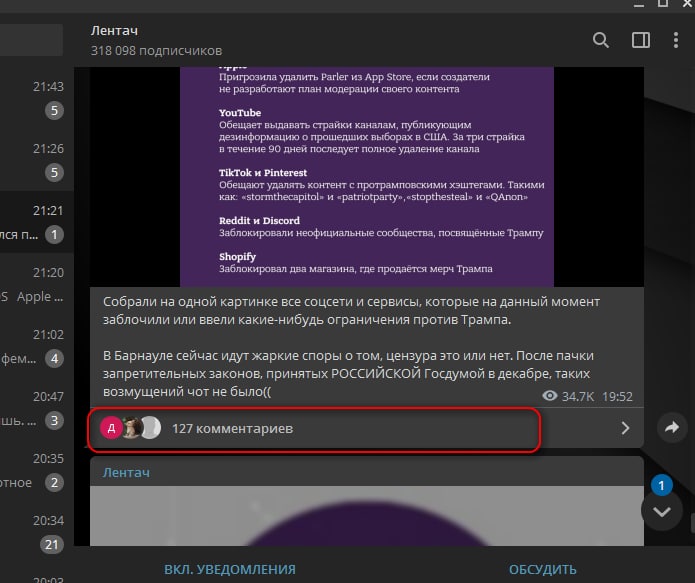Toggle the right side panel icon

640,40
